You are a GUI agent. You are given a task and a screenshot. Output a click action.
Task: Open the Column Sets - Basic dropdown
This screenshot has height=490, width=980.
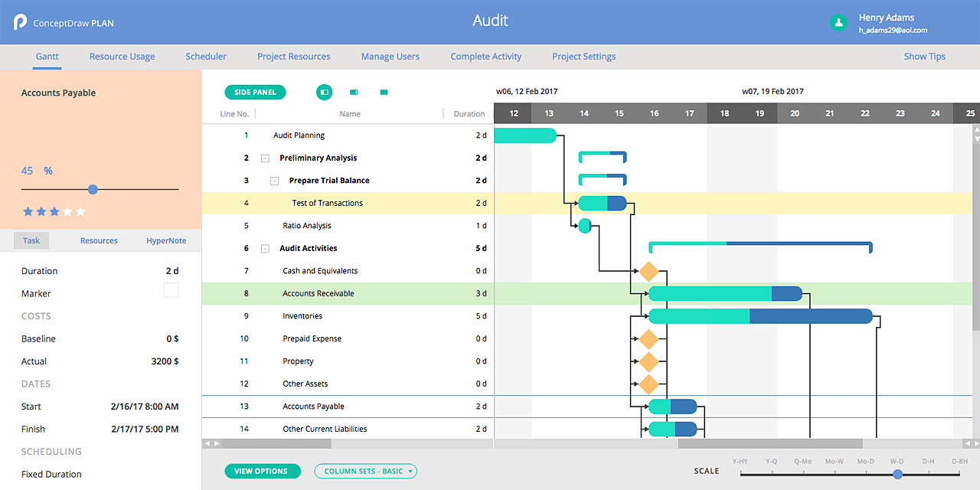pyautogui.click(x=365, y=472)
